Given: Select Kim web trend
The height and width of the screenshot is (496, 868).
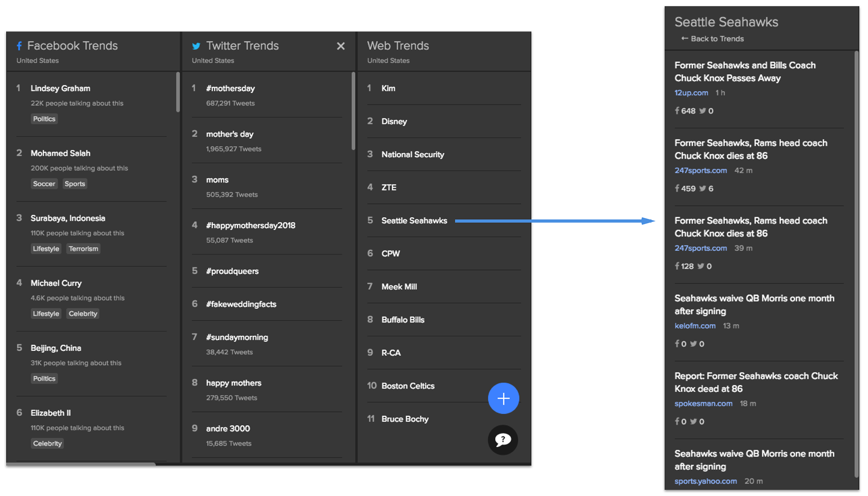Looking at the screenshot, I should point(388,88).
